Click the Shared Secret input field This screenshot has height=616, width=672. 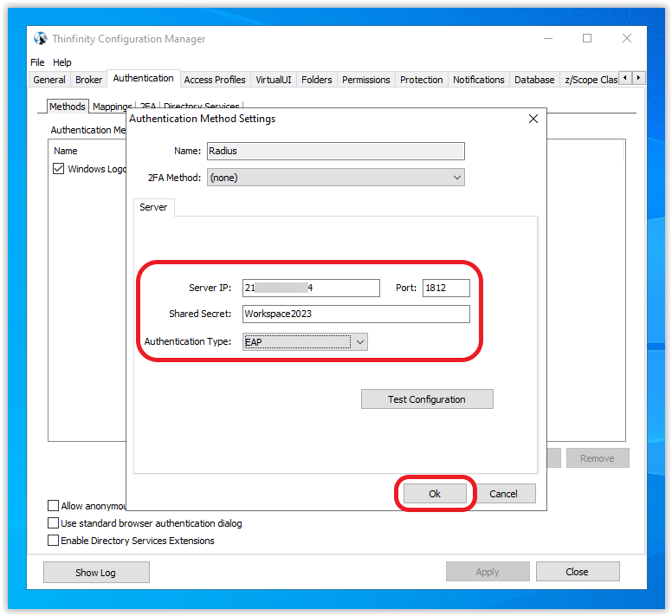click(x=356, y=314)
